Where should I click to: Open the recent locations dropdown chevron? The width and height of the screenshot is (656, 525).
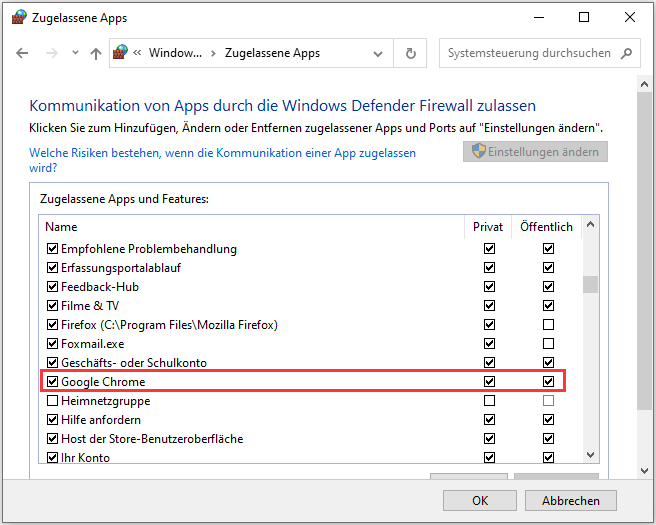tap(75, 53)
